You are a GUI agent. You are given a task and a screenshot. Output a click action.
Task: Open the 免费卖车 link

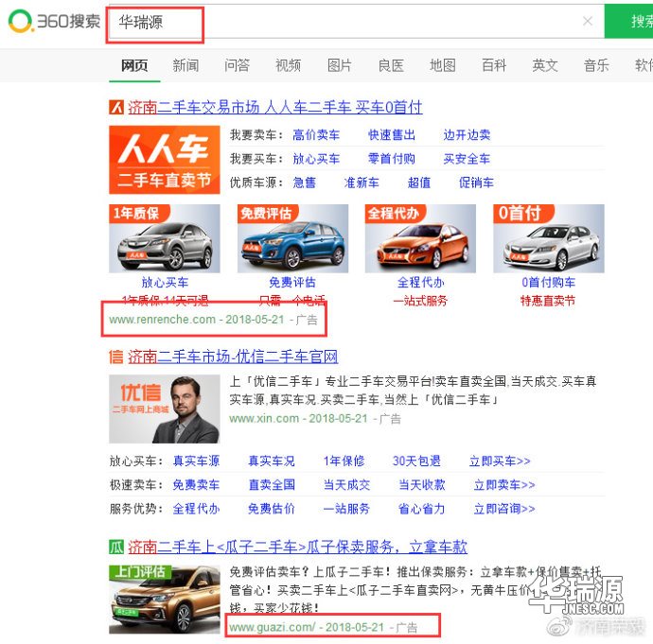pyautogui.click(x=196, y=485)
